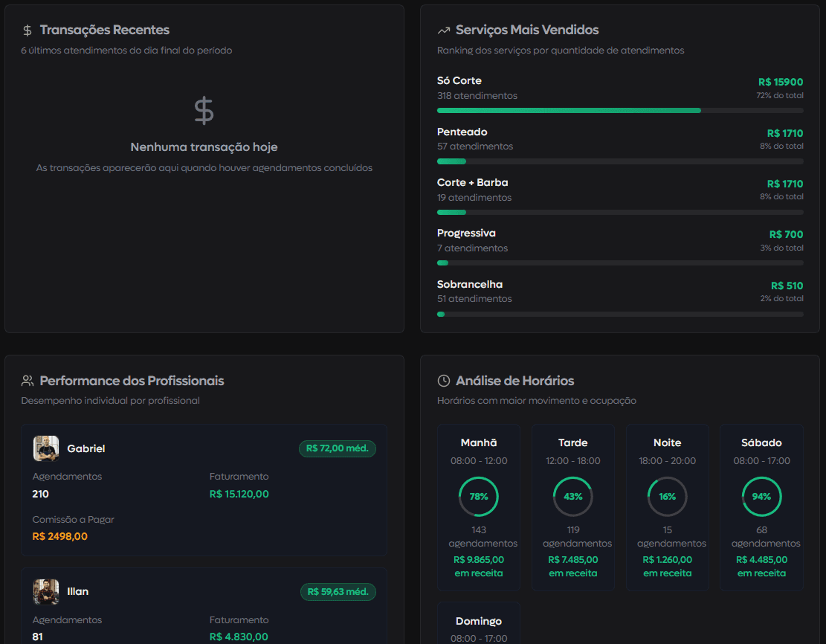The height and width of the screenshot is (644, 826).
Task: Click Gabriel's commission R$ 2498,00
Action: pyautogui.click(x=60, y=536)
